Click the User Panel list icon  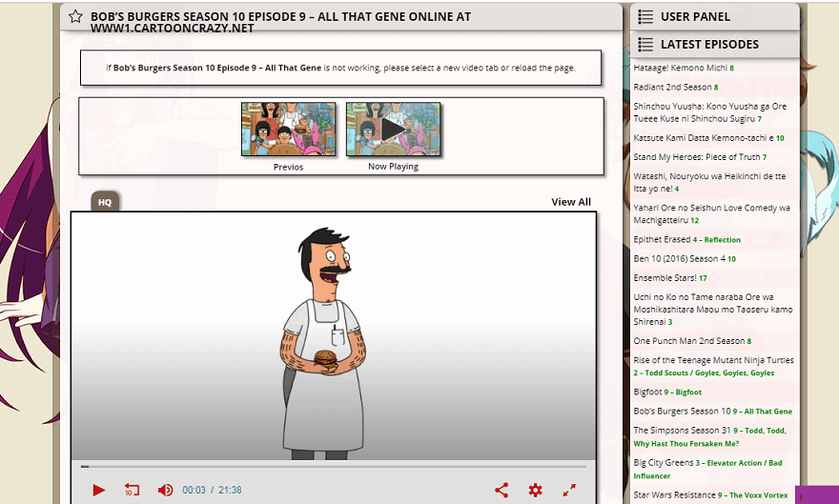pyautogui.click(x=645, y=16)
